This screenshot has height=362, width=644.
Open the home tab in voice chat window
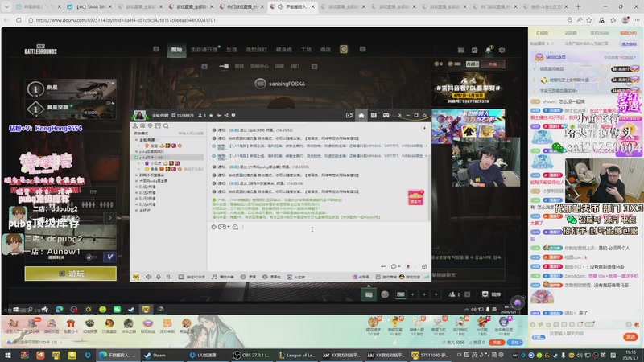[361, 115]
